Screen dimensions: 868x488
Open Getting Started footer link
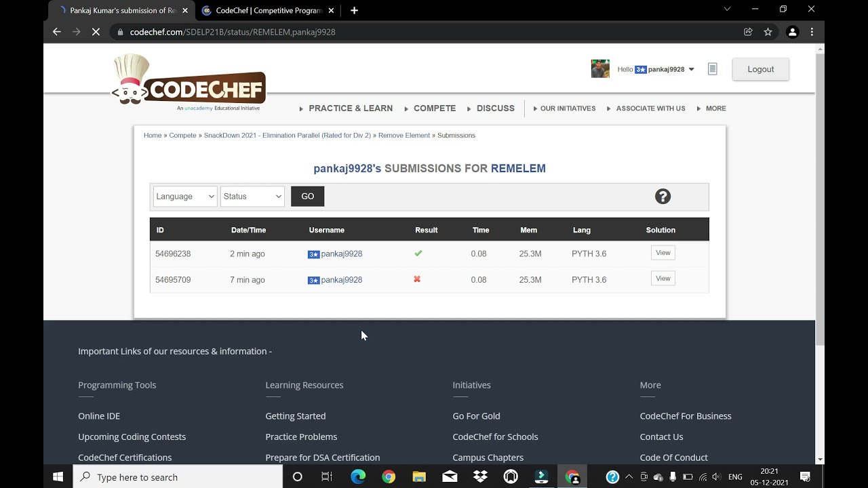click(296, 416)
